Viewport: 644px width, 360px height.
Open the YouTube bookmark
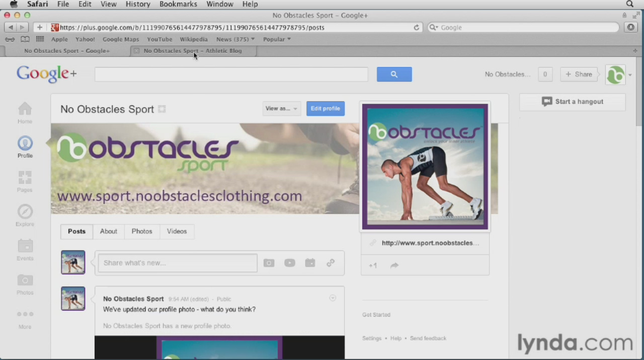click(159, 39)
